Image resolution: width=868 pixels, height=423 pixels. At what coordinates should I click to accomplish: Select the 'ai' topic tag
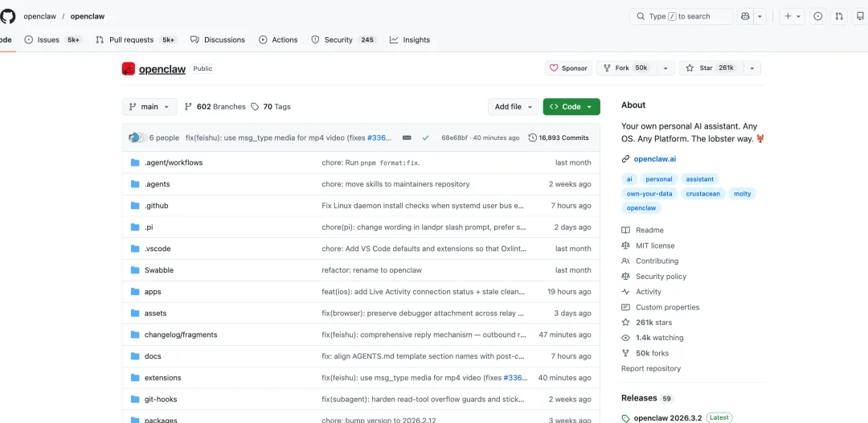(x=629, y=179)
